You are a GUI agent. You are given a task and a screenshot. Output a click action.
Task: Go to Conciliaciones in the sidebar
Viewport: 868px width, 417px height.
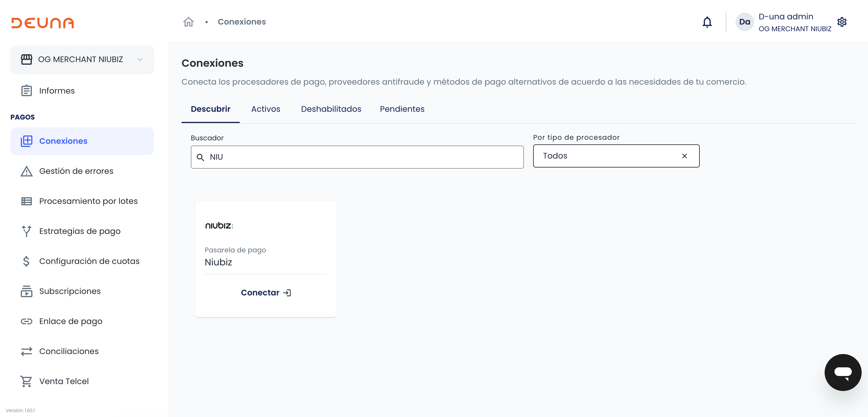tap(69, 351)
